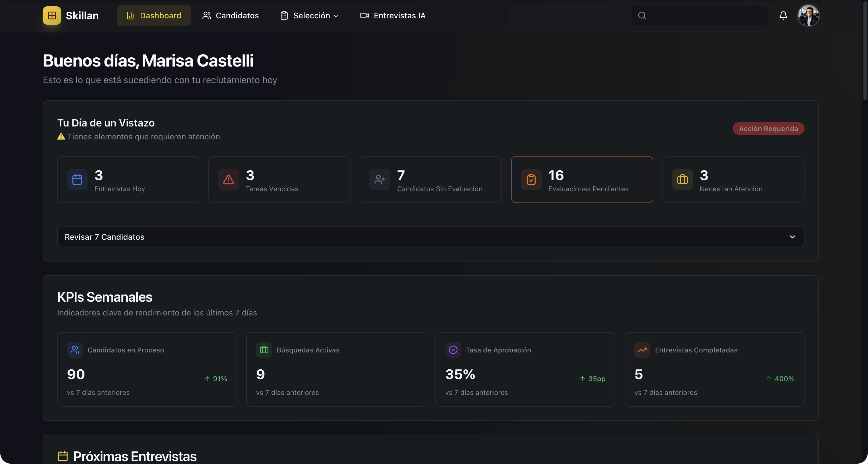Image resolution: width=868 pixels, height=464 pixels.
Task: Click the calendar icon on Entrevistas Hoy
Action: pos(77,180)
